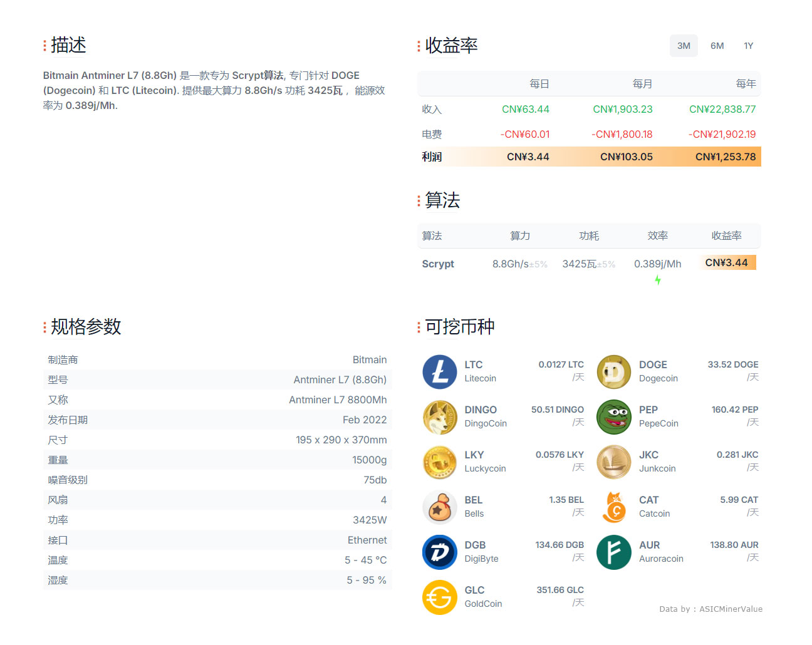Screen dimensions: 812x645
Task: Open the CAT Catcoin link
Action: click(x=655, y=507)
